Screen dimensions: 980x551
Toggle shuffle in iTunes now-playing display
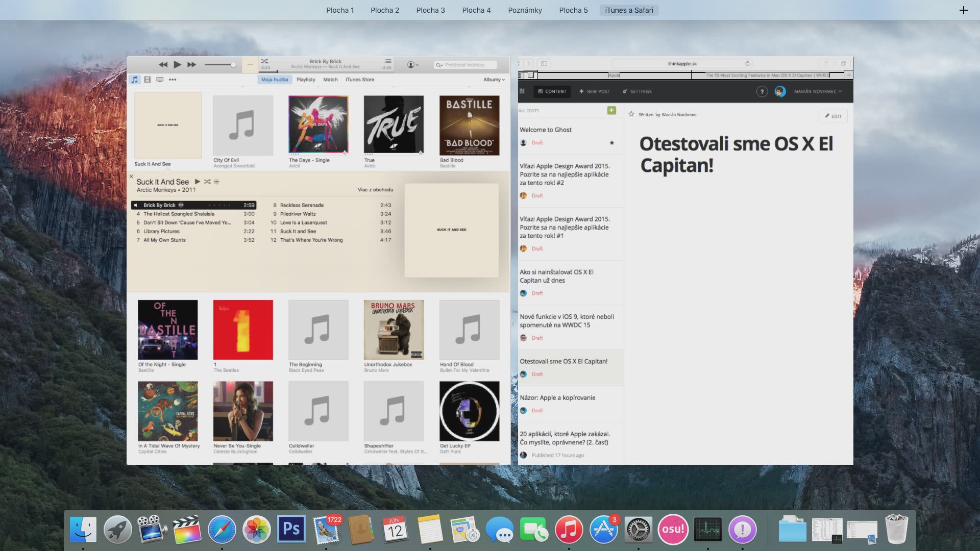pos(264,61)
